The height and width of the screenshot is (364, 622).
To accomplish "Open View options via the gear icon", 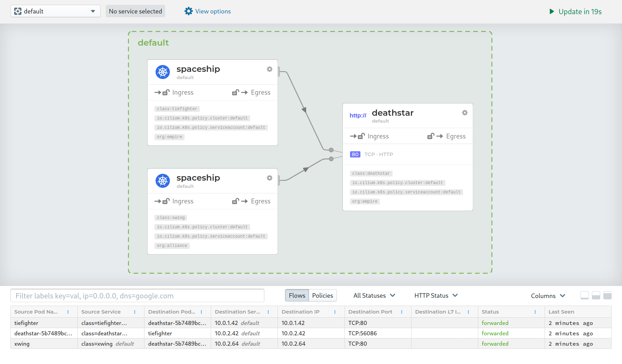I will point(189,11).
